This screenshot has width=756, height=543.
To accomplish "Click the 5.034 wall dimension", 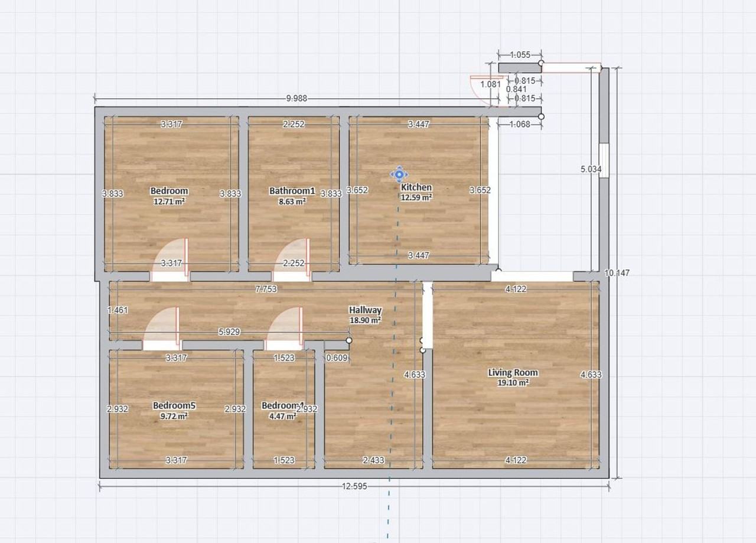I will pos(591,169).
